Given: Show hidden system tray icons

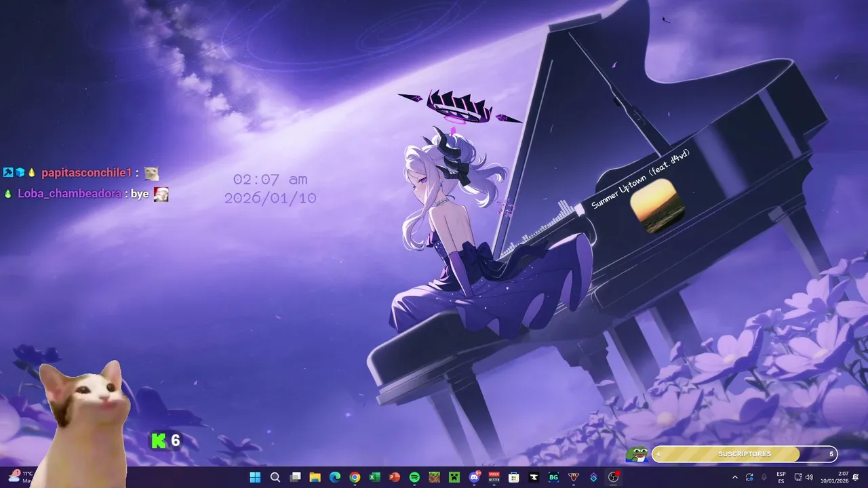Looking at the screenshot, I should (735, 477).
